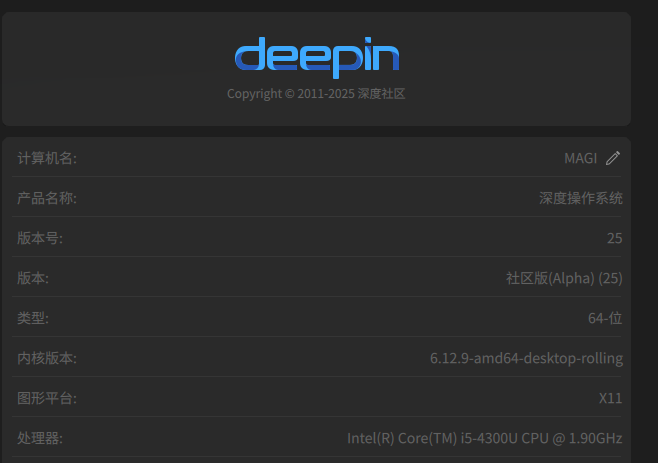658x463 pixels.
Task: Select the 版本 label
Action: 33,278
